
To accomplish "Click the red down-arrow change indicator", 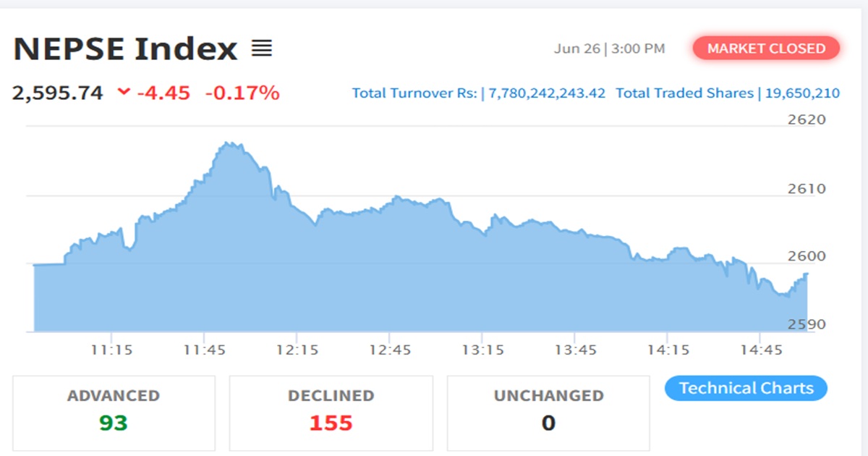I will tap(124, 92).
